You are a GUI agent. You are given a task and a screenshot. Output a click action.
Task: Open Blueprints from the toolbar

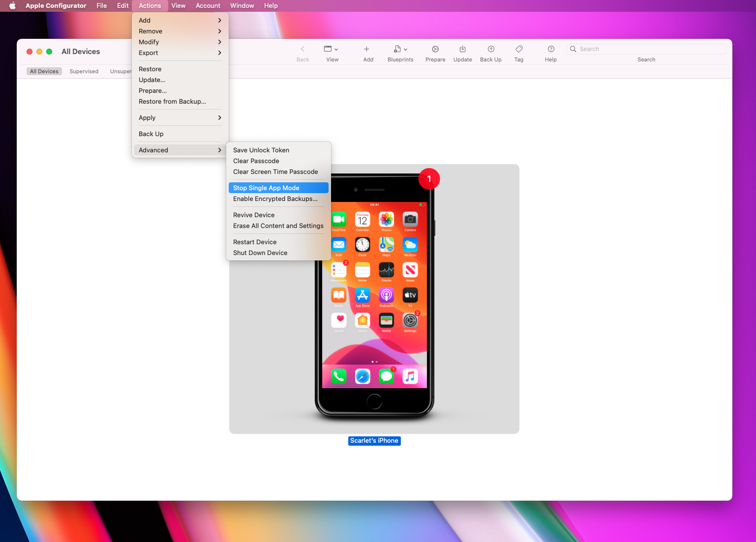click(x=400, y=52)
